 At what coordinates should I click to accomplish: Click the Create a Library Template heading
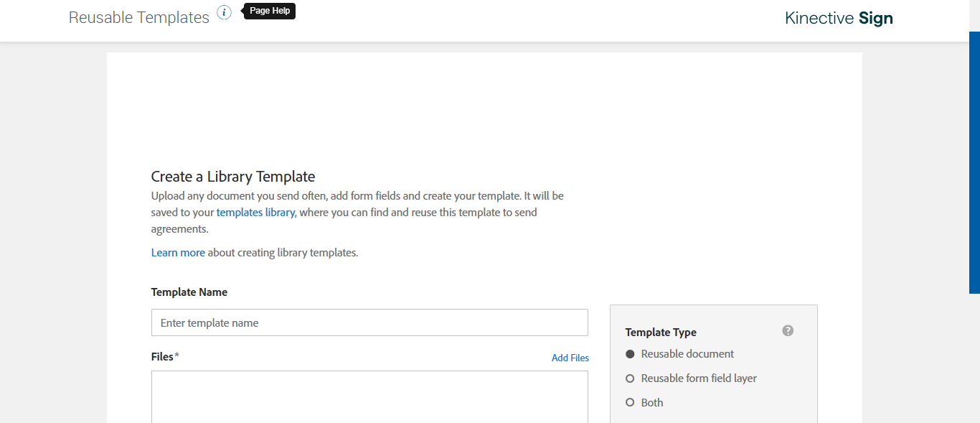[x=232, y=177]
